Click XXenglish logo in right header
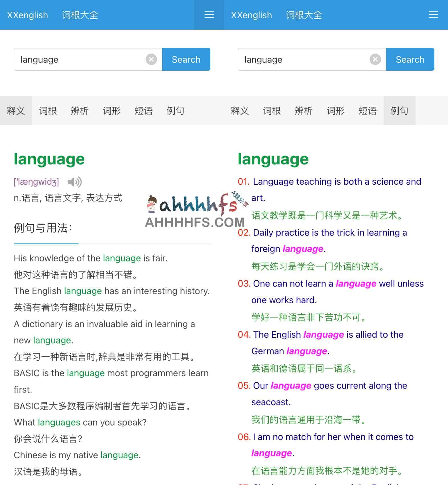The image size is (448, 485). coord(251,15)
